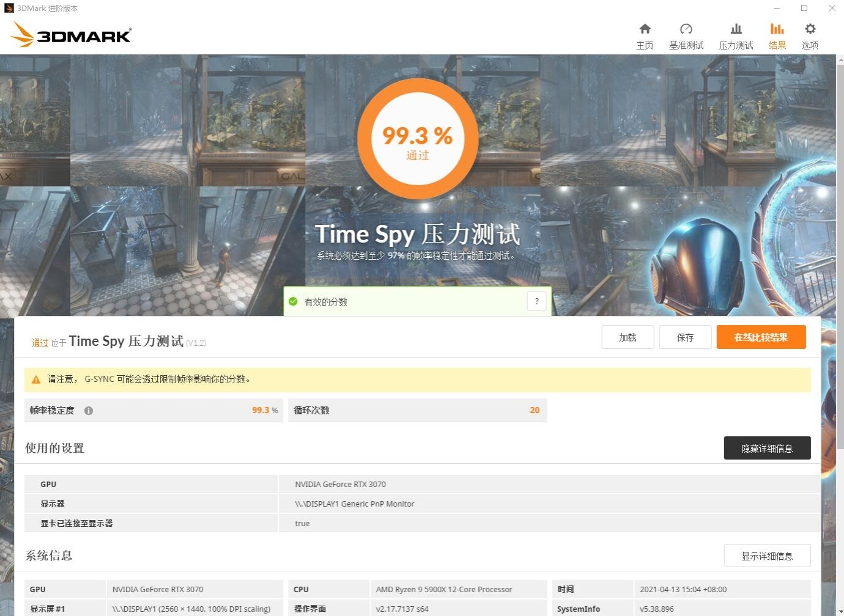
Task: Collapse details using 隐藏详细信息
Action: click(767, 448)
